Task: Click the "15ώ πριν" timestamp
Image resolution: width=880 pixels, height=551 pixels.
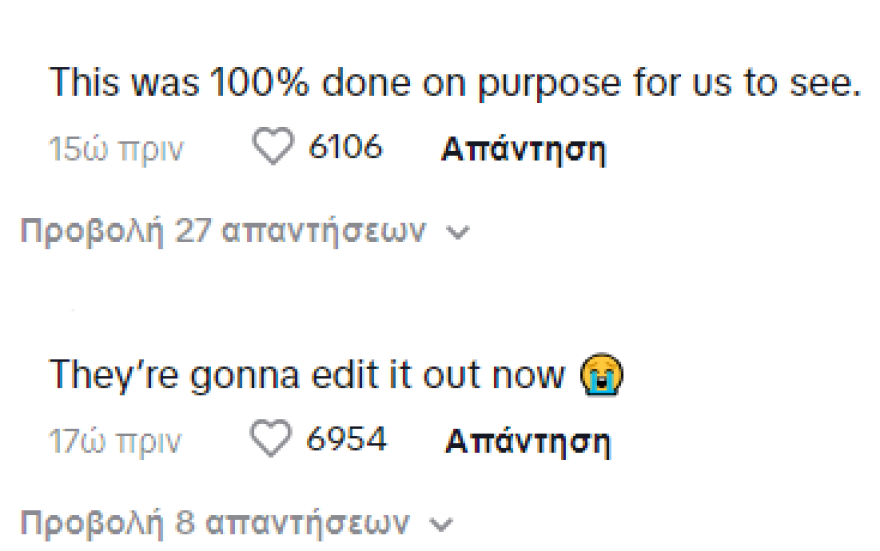Action: (x=115, y=150)
